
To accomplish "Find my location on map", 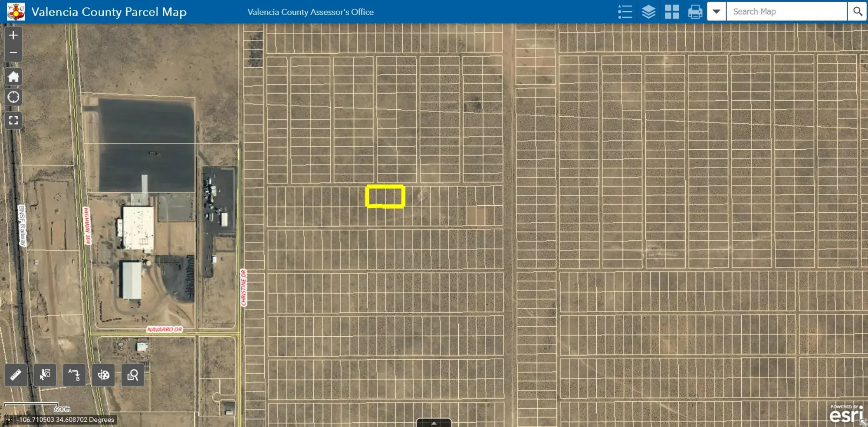I will coord(13,97).
